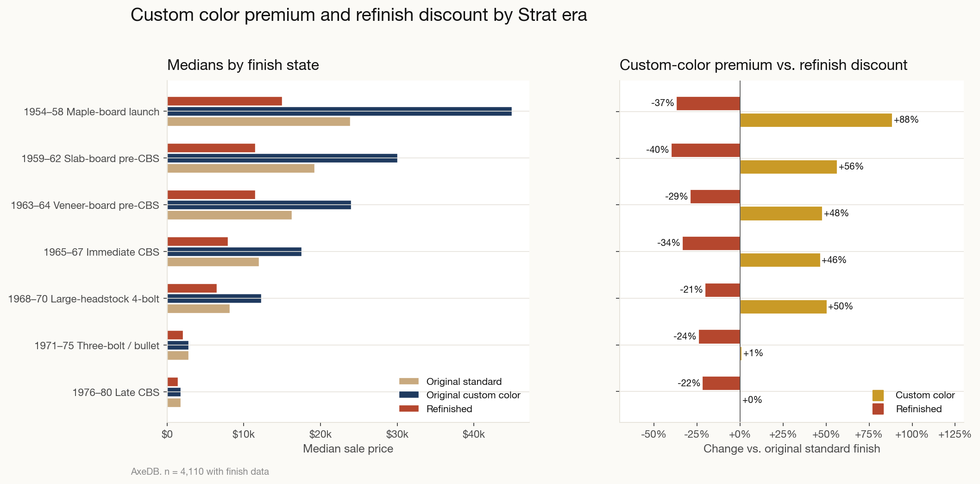The image size is (980, 484).
Task: Click the +100% tick label on change axis
Action: pos(911,434)
